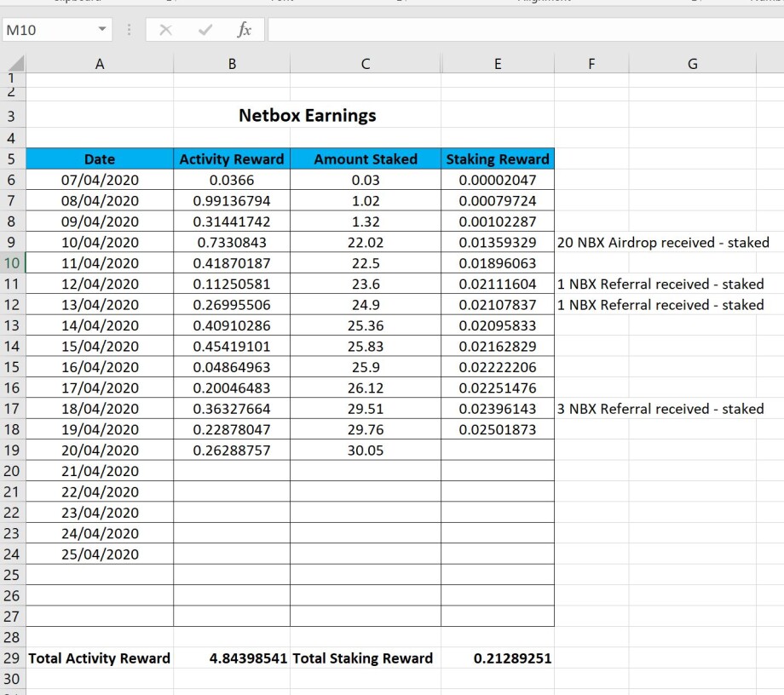Select column F header
Screen dimensions: 784x695
coord(591,64)
